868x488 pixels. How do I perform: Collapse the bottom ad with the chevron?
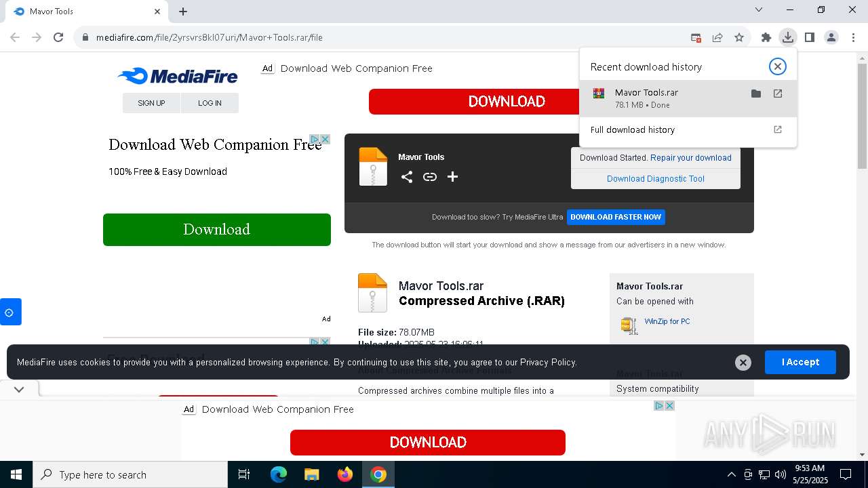coord(19,389)
